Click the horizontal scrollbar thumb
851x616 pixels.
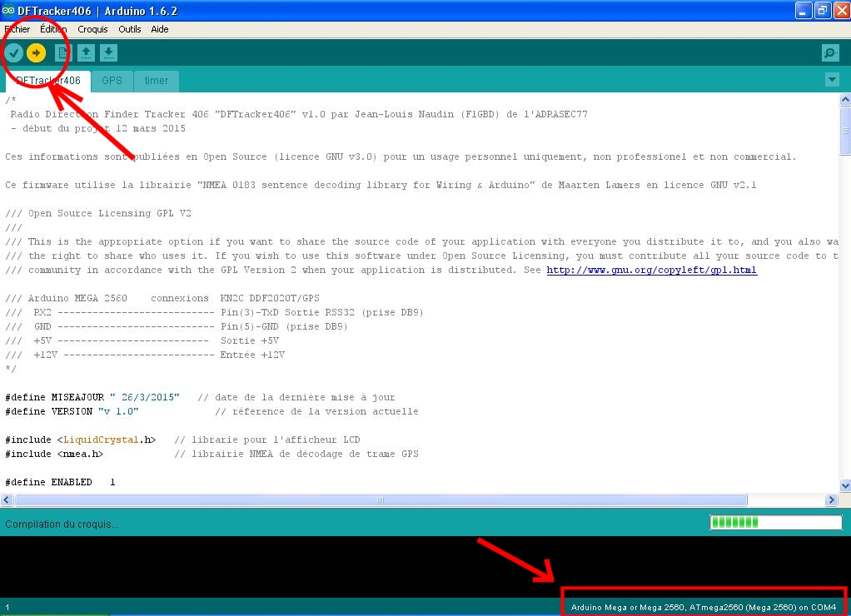pyautogui.click(x=381, y=499)
